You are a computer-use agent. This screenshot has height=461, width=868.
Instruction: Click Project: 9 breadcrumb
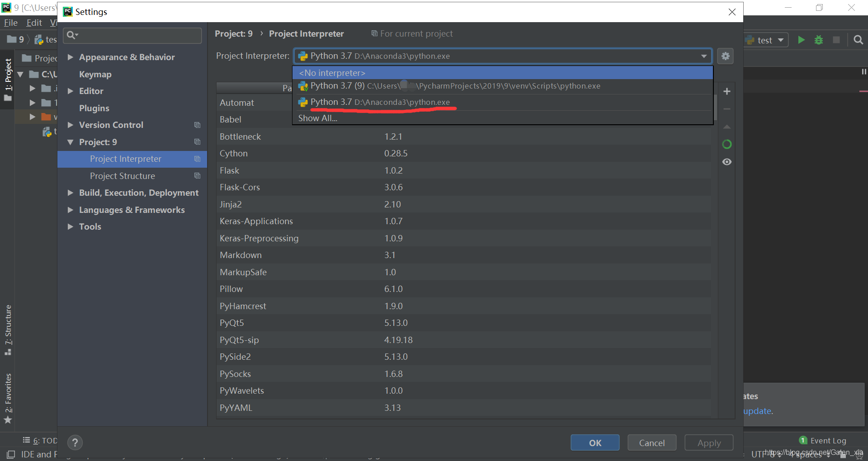point(234,33)
